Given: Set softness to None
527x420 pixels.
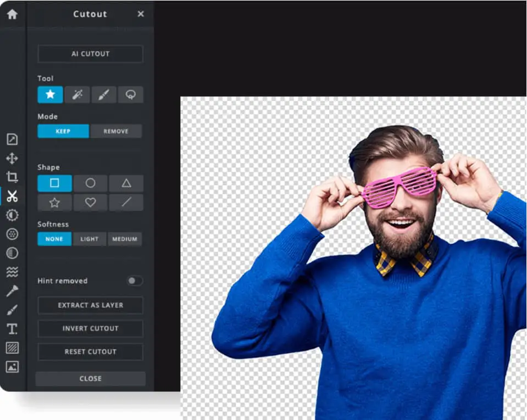Looking at the screenshot, I should tap(54, 239).
